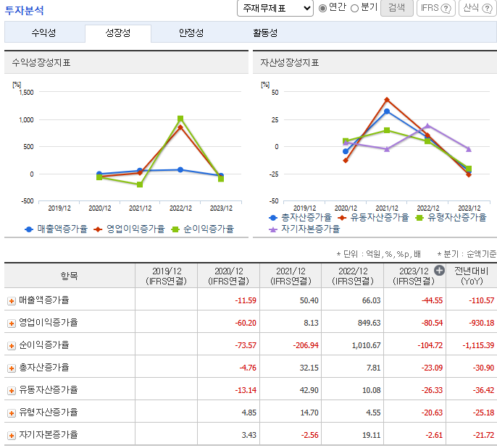Switch to the 안정성 tab
The width and height of the screenshot is (497, 448).
(x=191, y=33)
